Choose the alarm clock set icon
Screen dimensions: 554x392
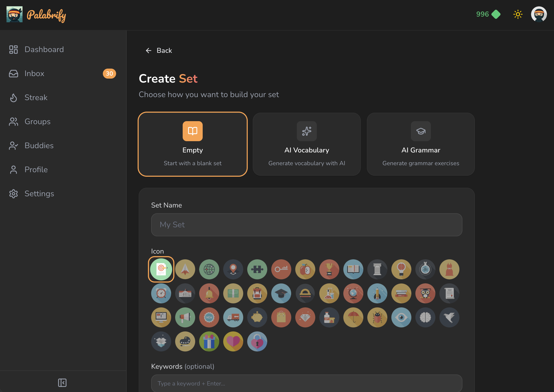coord(161,293)
